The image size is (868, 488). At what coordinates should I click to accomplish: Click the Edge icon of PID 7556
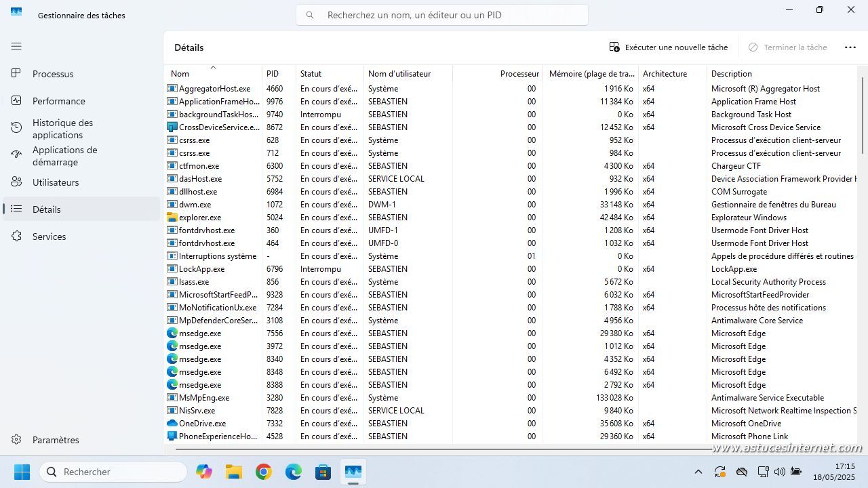[x=172, y=333]
